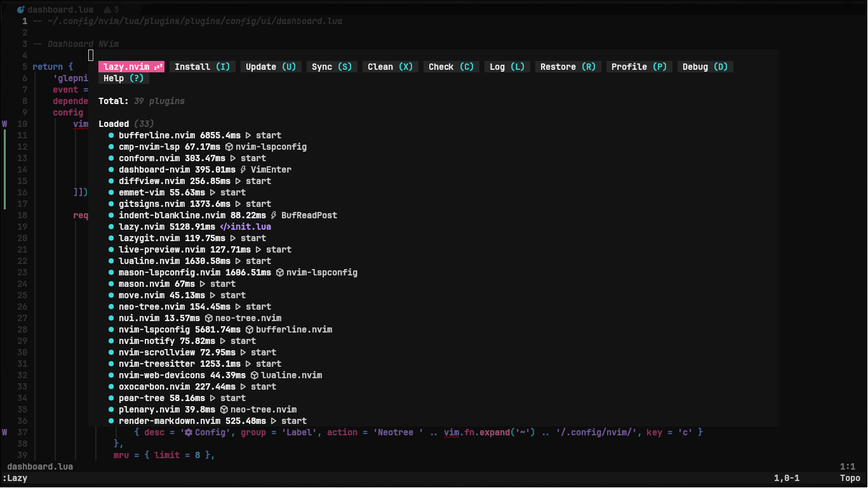Run Check (C) in Lazy
868x488 pixels.
click(451, 67)
